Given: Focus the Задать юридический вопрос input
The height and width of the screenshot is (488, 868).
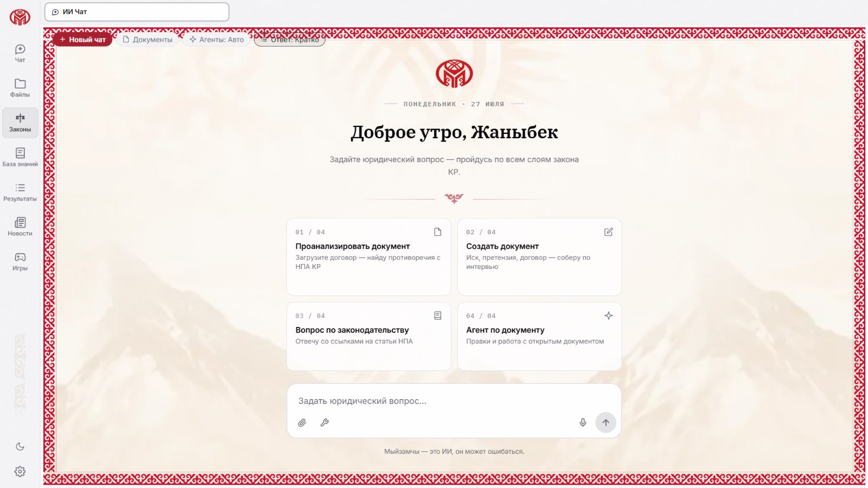Looking at the screenshot, I should tap(454, 401).
